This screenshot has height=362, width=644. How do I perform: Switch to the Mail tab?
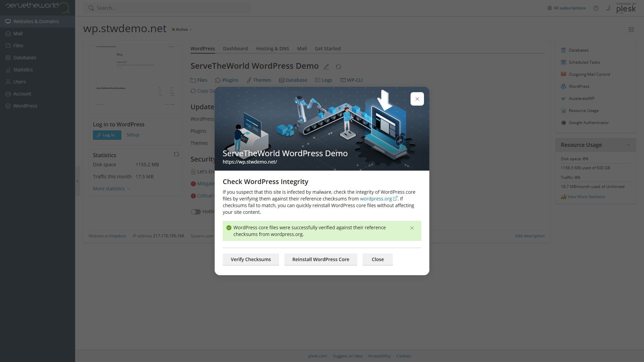click(302, 49)
